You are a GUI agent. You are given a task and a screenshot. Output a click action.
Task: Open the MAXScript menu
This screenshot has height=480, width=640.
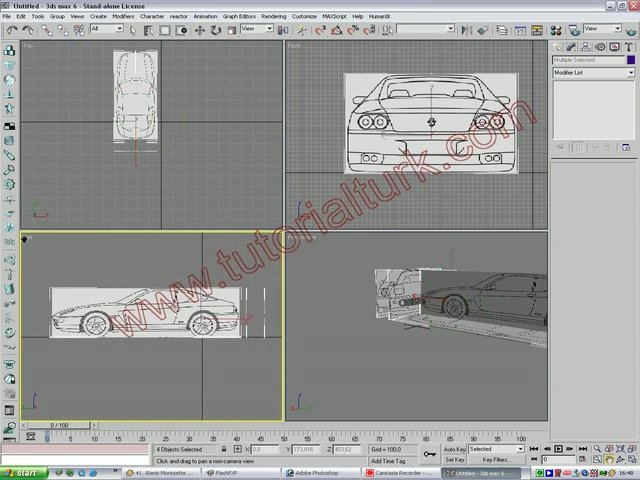coord(334,17)
